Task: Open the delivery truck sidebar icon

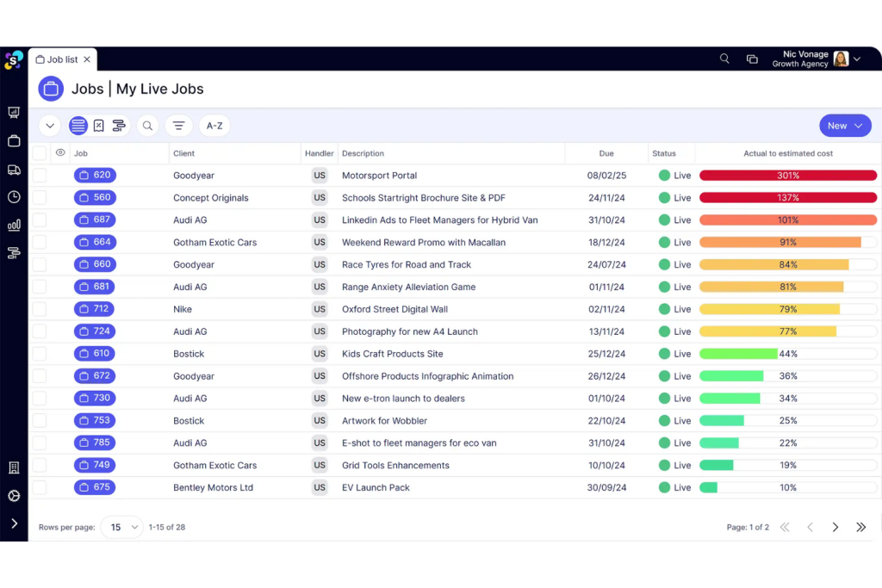Action: pyautogui.click(x=14, y=170)
